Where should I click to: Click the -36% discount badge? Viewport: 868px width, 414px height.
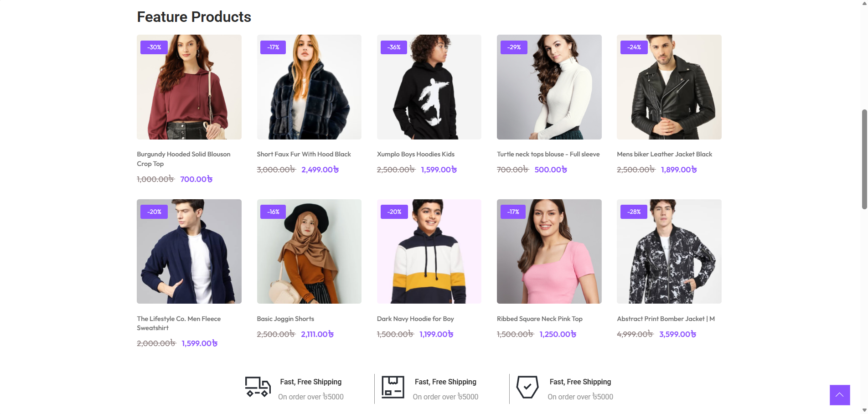394,47
